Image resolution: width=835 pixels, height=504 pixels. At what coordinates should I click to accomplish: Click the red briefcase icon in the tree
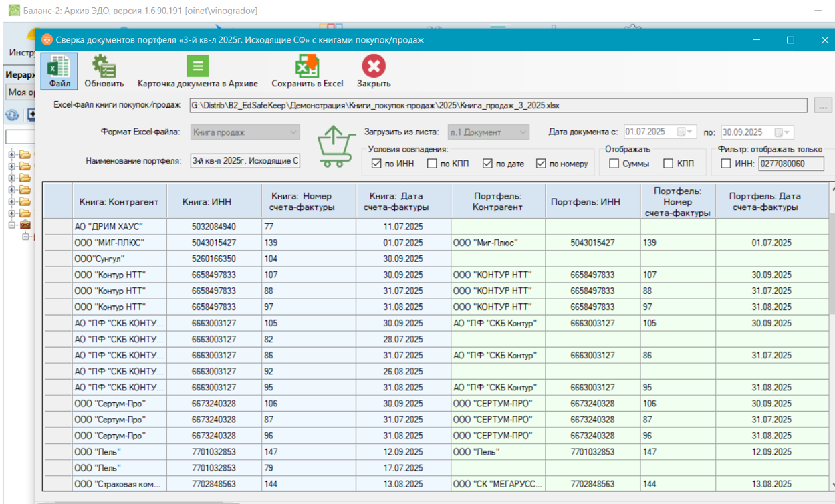25,225
